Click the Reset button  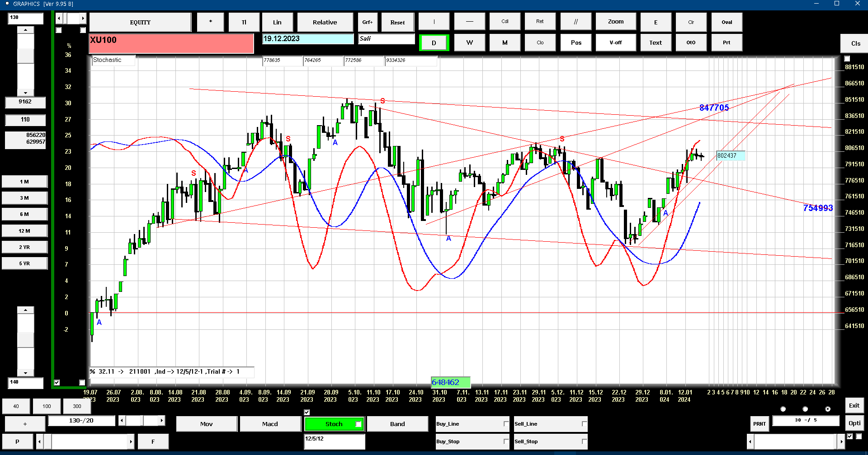[x=397, y=22]
